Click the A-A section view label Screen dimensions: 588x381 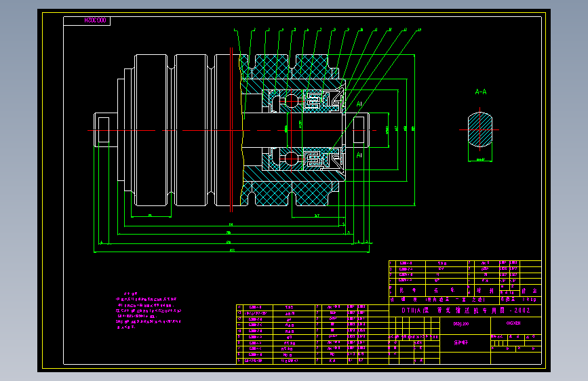pyautogui.click(x=481, y=92)
